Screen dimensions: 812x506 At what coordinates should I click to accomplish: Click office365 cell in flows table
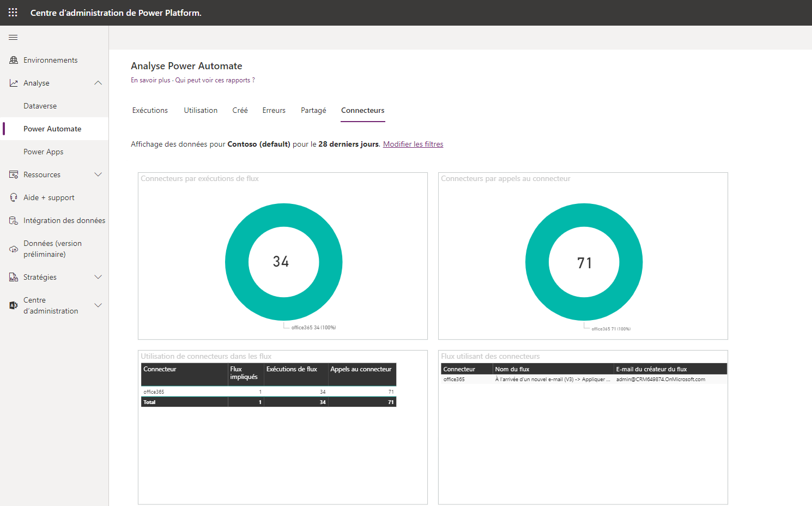[454, 379]
